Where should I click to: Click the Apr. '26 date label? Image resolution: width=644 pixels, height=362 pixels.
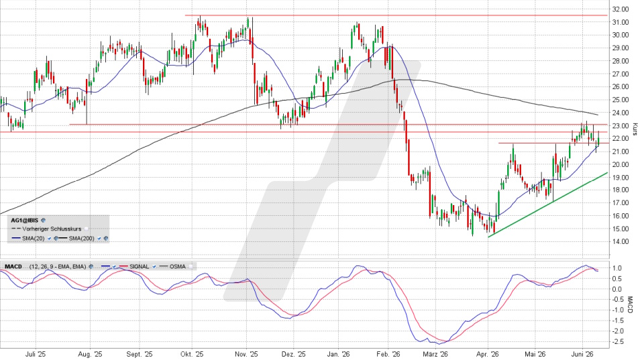coord(487,354)
